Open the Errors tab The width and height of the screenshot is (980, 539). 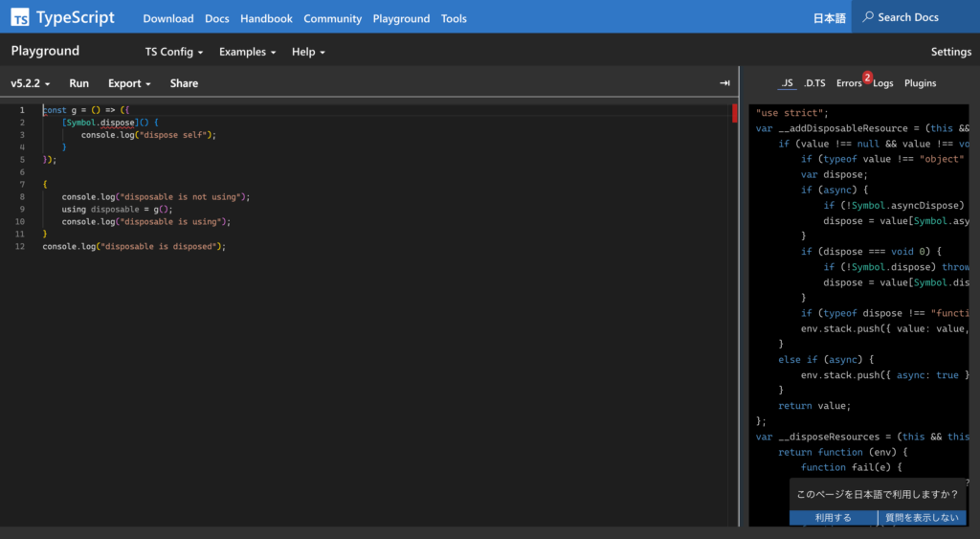[x=848, y=83]
